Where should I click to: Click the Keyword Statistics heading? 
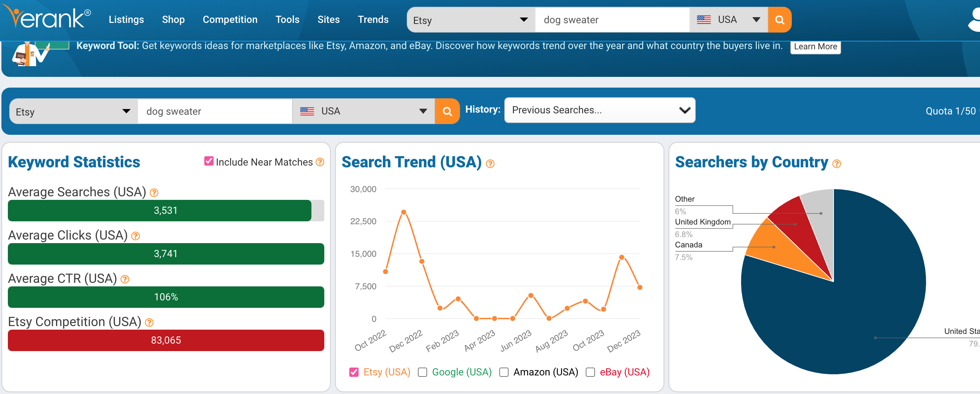click(74, 162)
